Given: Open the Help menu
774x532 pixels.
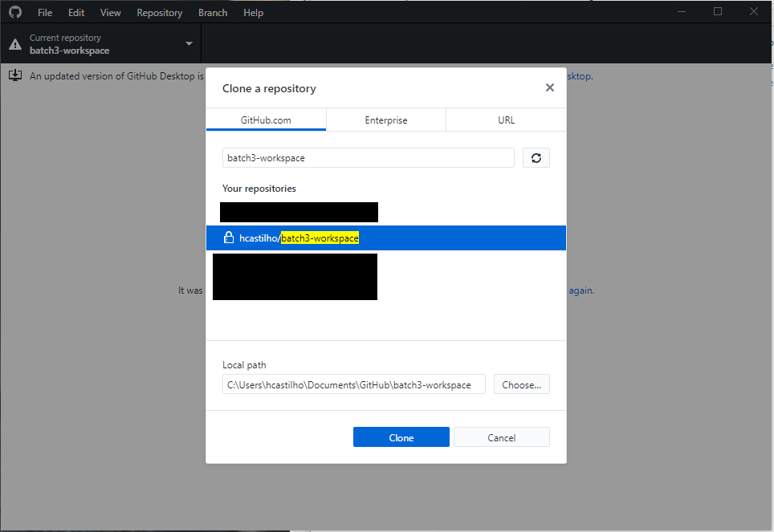Looking at the screenshot, I should (253, 13).
